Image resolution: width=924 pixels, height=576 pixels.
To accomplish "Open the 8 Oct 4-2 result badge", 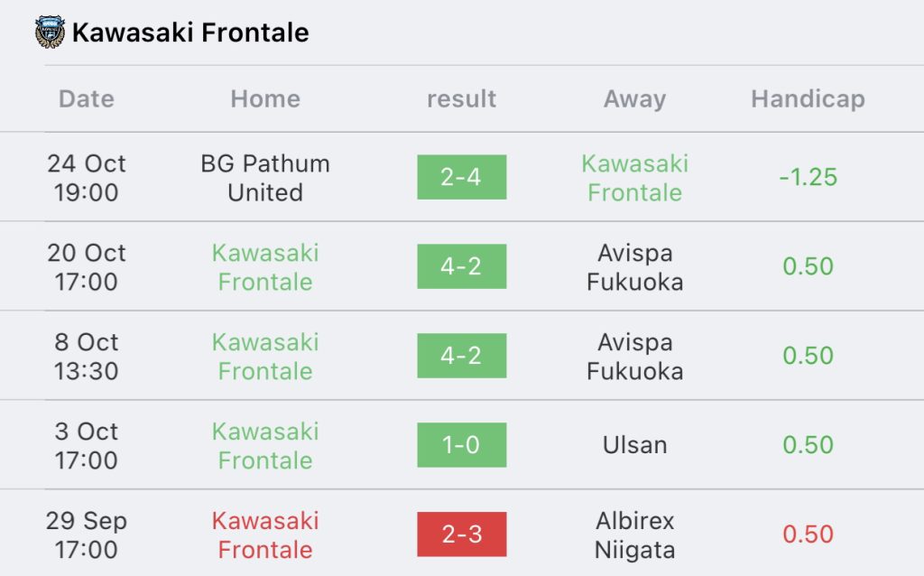I will pos(461,356).
